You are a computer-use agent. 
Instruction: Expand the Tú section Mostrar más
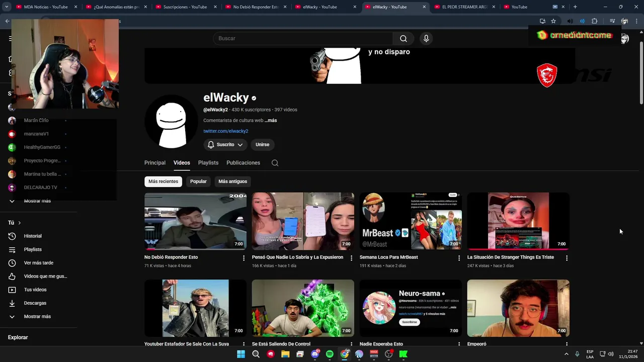[38, 317]
